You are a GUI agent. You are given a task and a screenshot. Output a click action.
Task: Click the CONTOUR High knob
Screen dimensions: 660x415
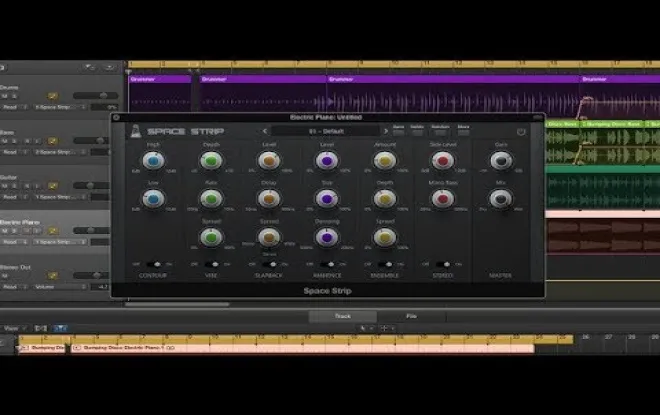[153, 161]
